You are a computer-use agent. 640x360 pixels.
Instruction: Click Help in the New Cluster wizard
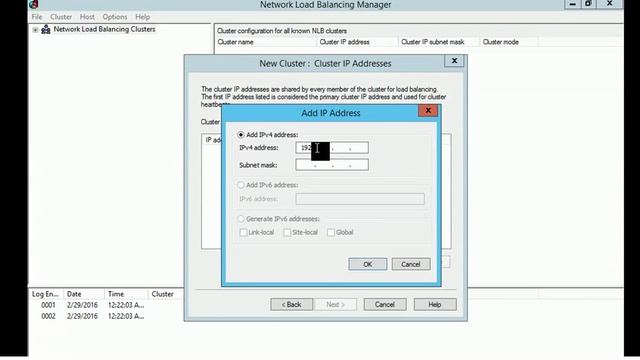(435, 304)
